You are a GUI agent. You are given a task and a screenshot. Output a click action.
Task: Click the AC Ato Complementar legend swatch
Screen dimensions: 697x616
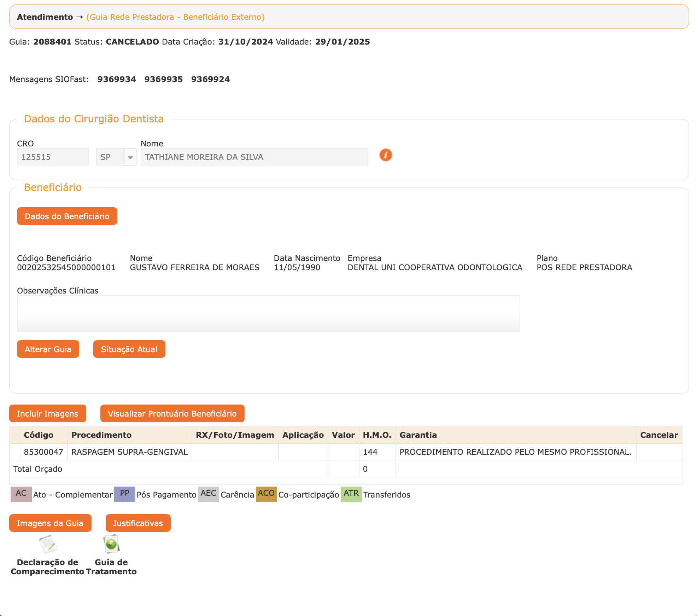point(21,494)
